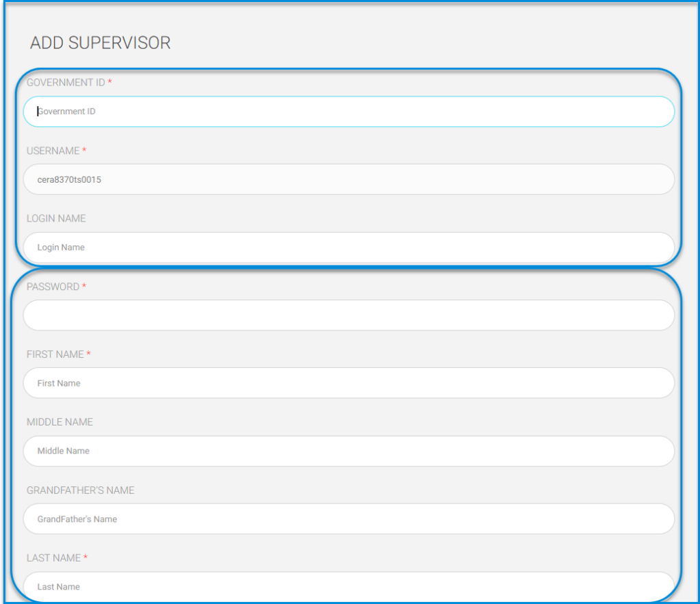Click the FIRST NAME label
This screenshot has height=604, width=700.
[x=55, y=354]
